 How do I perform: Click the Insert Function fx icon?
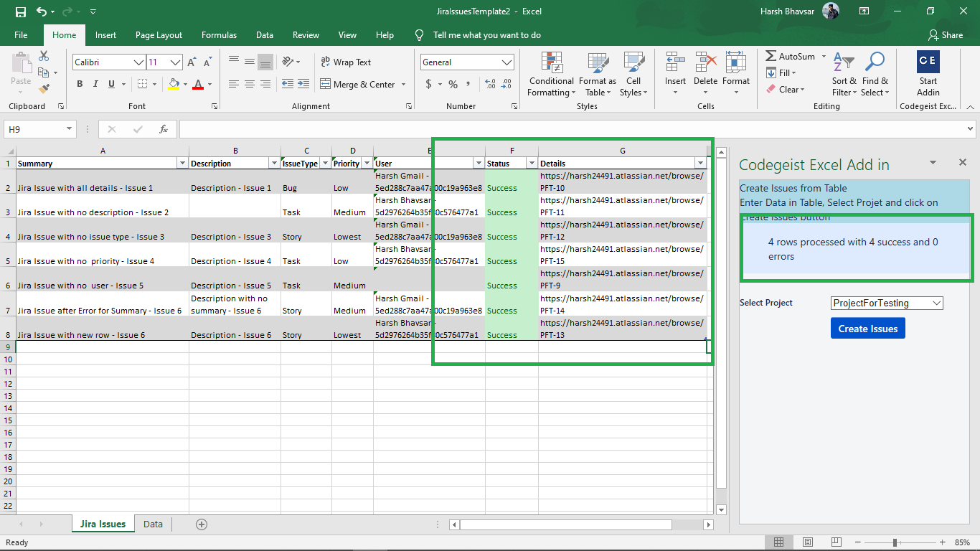pos(164,129)
